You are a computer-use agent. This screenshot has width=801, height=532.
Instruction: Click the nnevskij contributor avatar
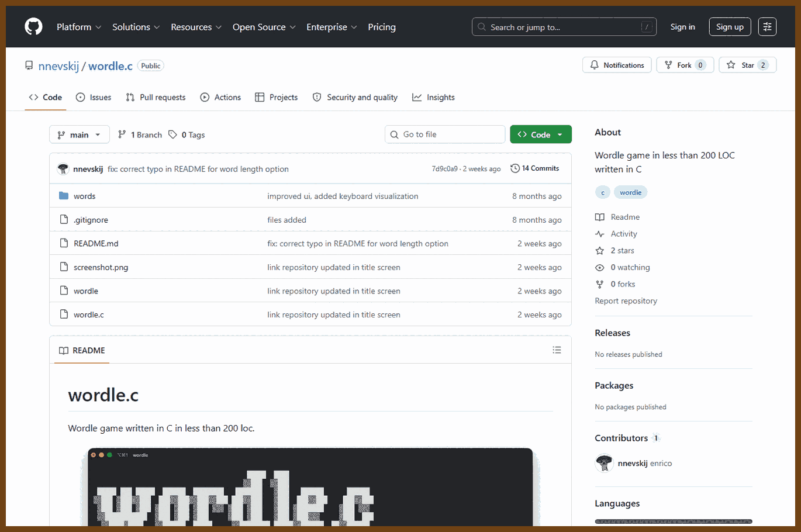[604, 463]
